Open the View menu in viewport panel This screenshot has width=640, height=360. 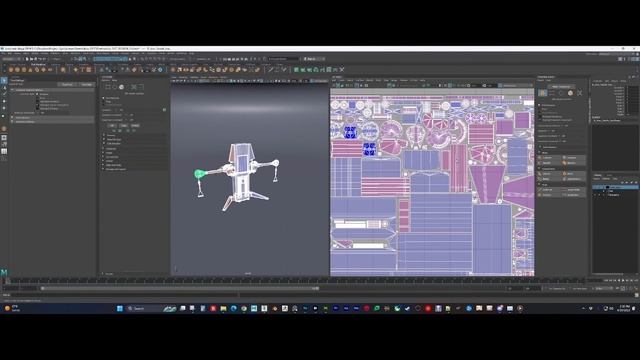pyautogui.click(x=174, y=77)
